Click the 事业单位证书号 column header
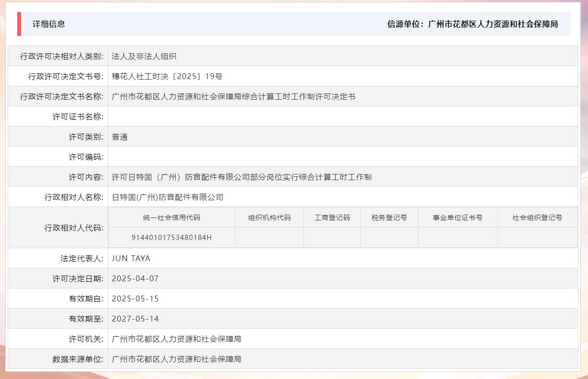 point(458,217)
